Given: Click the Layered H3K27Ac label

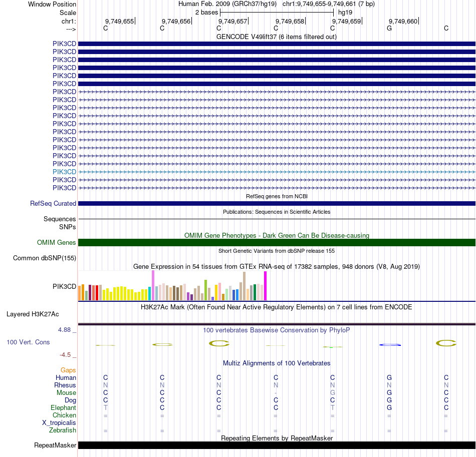Looking at the screenshot, I should (x=33, y=314).
